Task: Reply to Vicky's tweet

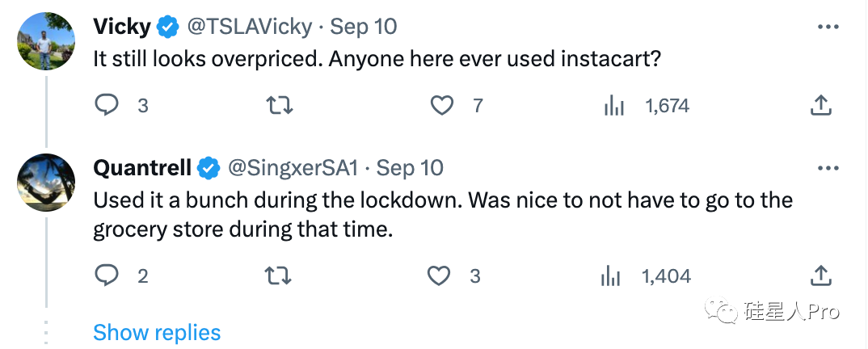Action: tap(107, 105)
